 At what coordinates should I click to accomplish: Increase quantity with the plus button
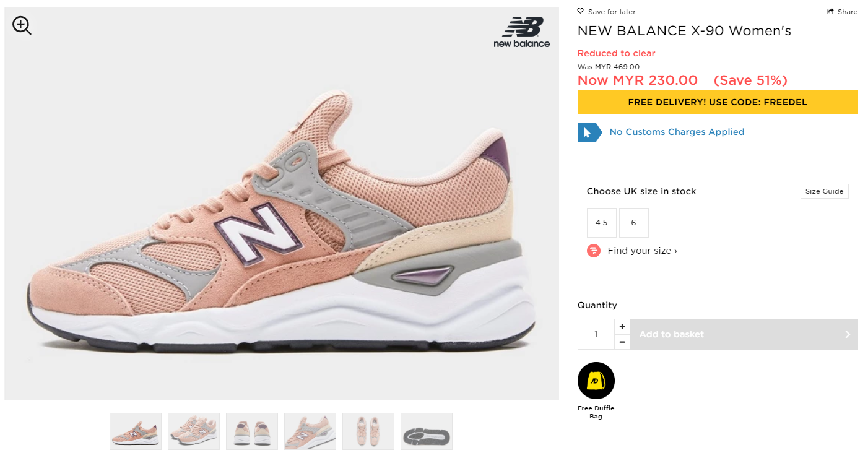622,327
